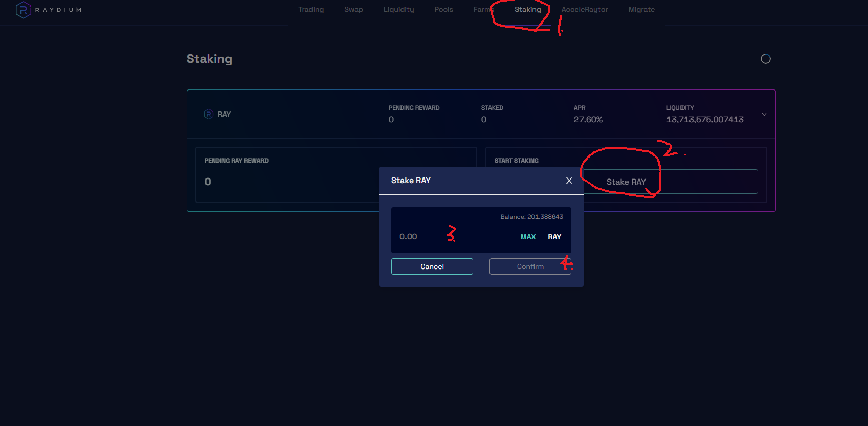Click the RAY token label in dialog
Image resolution: width=868 pixels, height=426 pixels.
click(554, 237)
